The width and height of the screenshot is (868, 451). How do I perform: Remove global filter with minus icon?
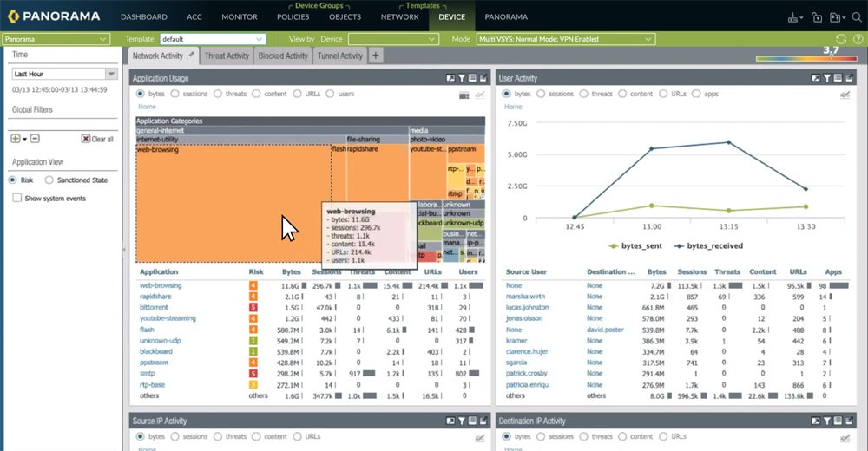(x=36, y=138)
